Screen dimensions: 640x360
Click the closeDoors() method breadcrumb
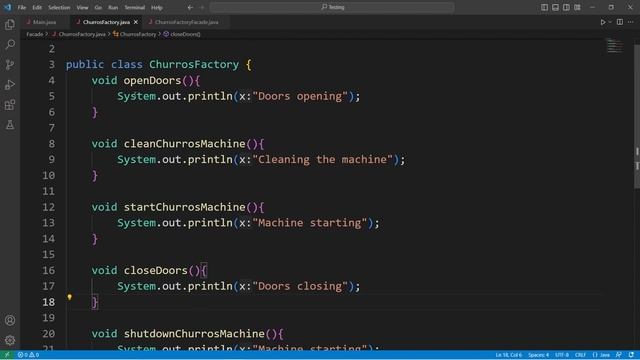click(185, 34)
